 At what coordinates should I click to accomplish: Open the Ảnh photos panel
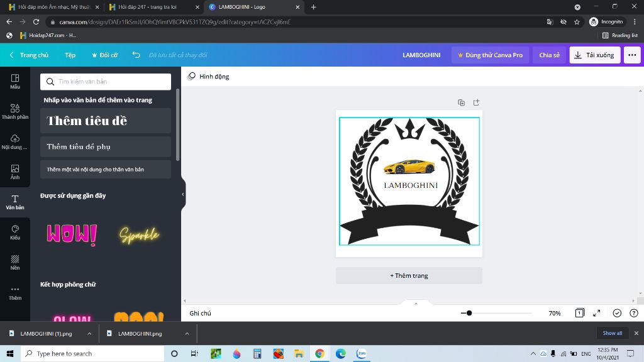(15, 172)
